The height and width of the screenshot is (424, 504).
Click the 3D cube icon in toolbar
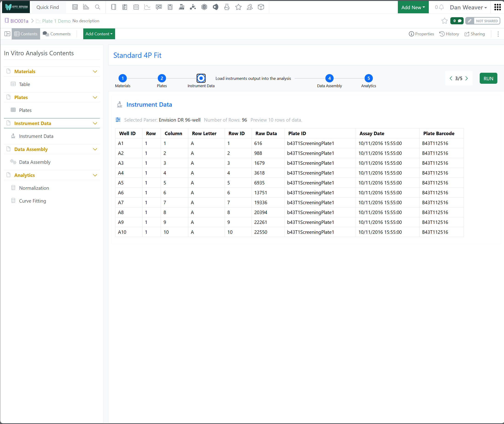pyautogui.click(x=261, y=7)
